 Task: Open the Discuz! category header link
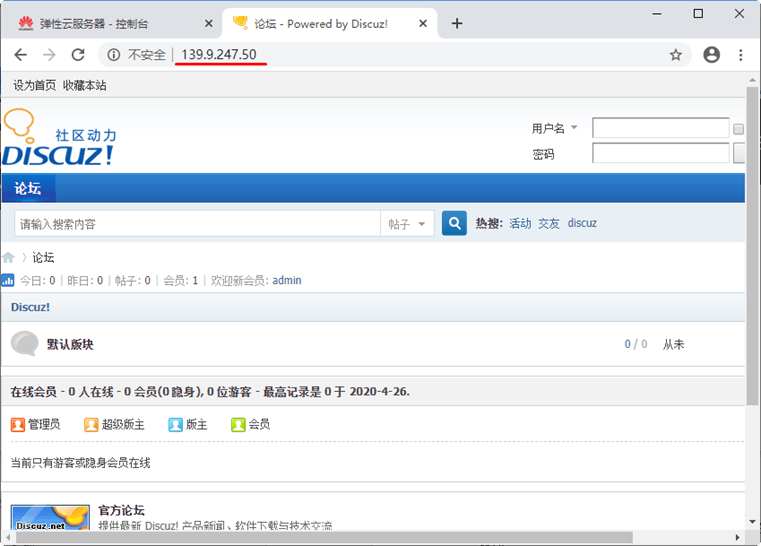point(30,307)
